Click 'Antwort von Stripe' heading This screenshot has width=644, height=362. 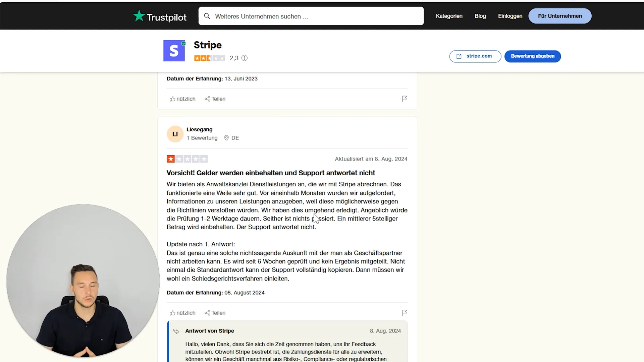(x=210, y=331)
